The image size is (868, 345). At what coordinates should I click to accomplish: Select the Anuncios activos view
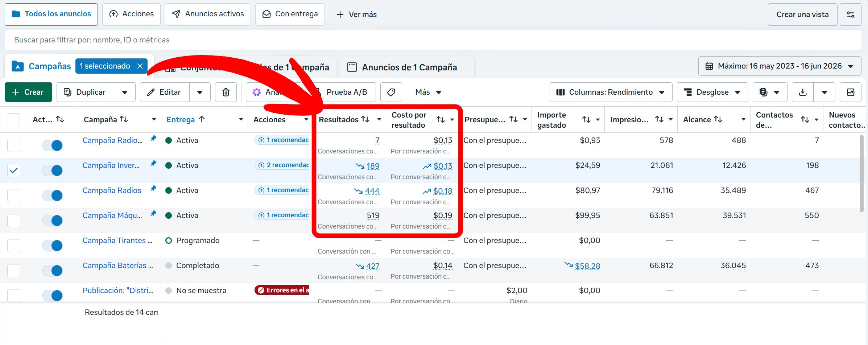pos(208,15)
